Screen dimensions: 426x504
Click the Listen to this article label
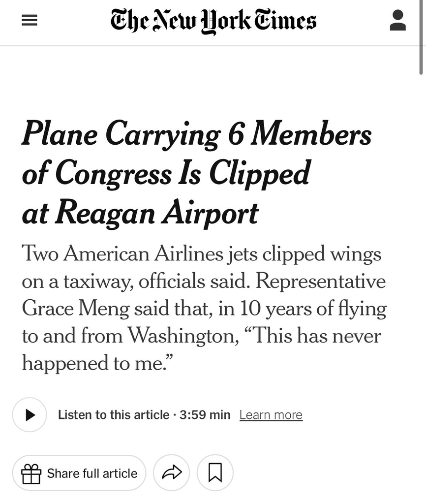pos(114,415)
